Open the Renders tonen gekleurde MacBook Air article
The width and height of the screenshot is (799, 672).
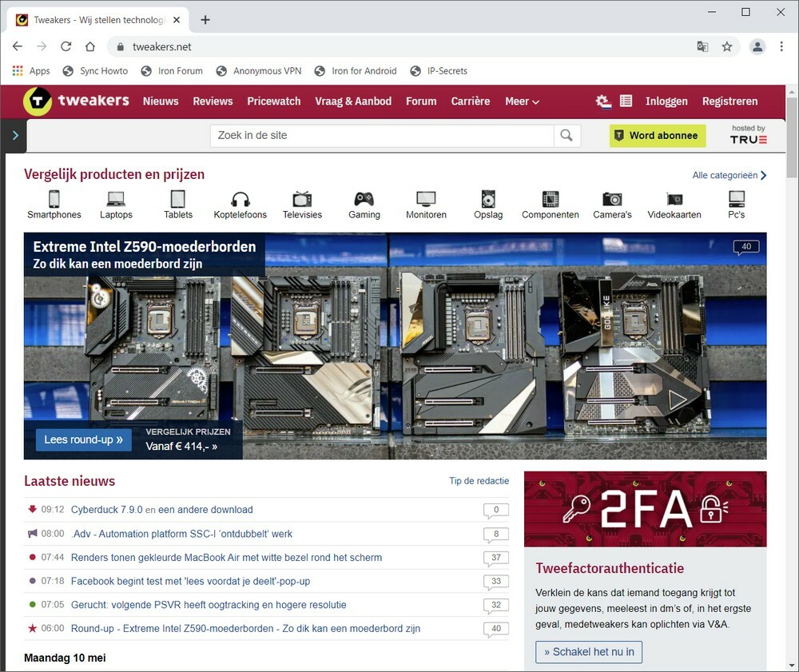click(226, 558)
